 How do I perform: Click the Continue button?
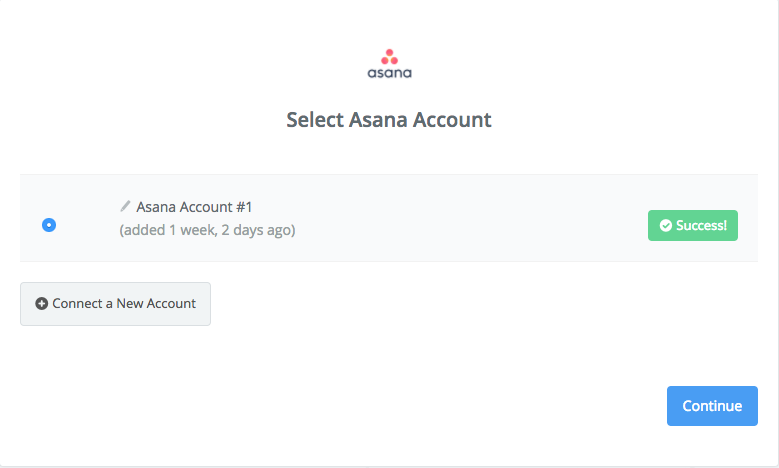(712, 406)
